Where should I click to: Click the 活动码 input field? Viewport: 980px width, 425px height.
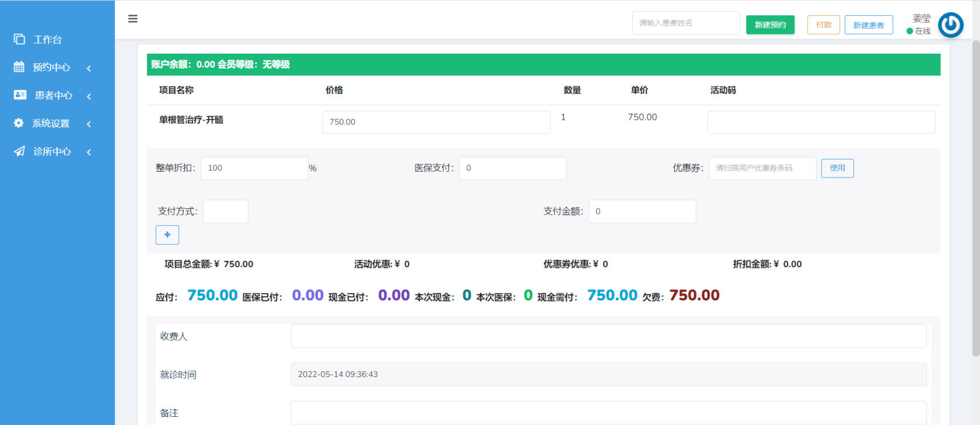(821, 122)
